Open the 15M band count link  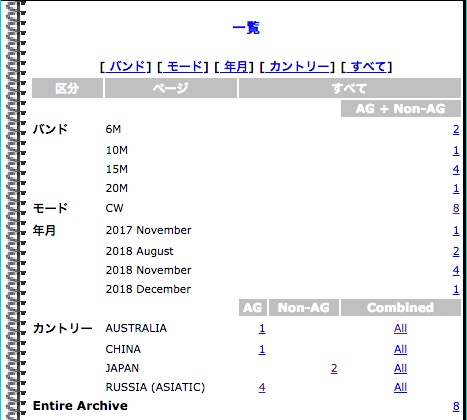(456, 169)
